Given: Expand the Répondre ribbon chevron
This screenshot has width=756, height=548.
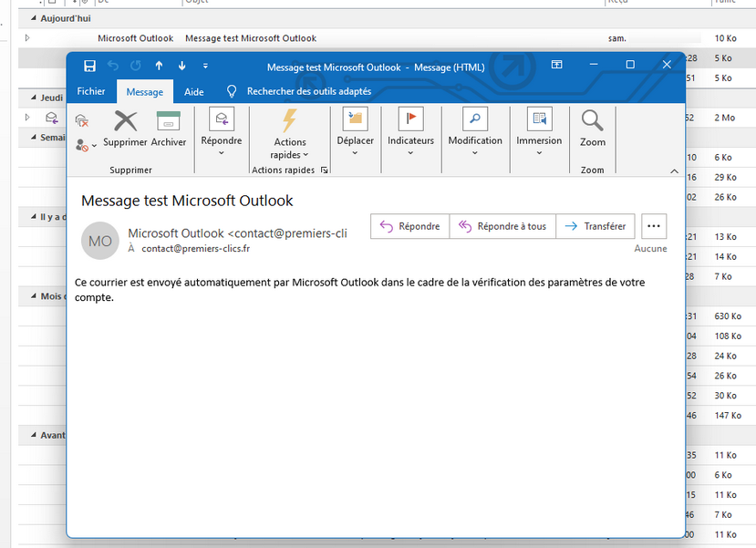Looking at the screenshot, I should click(222, 153).
